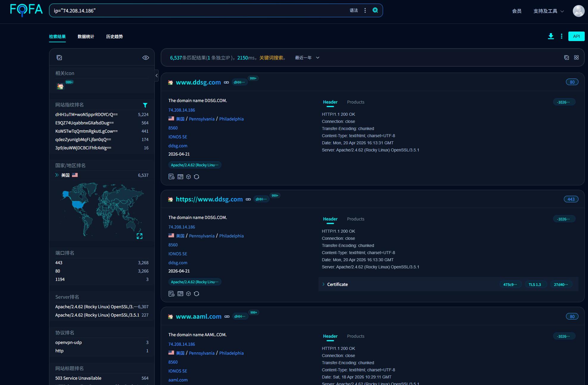Screen dimensions: 588x385
Task: Click the TLS 1.3 certificate tag
Action: (535, 285)
